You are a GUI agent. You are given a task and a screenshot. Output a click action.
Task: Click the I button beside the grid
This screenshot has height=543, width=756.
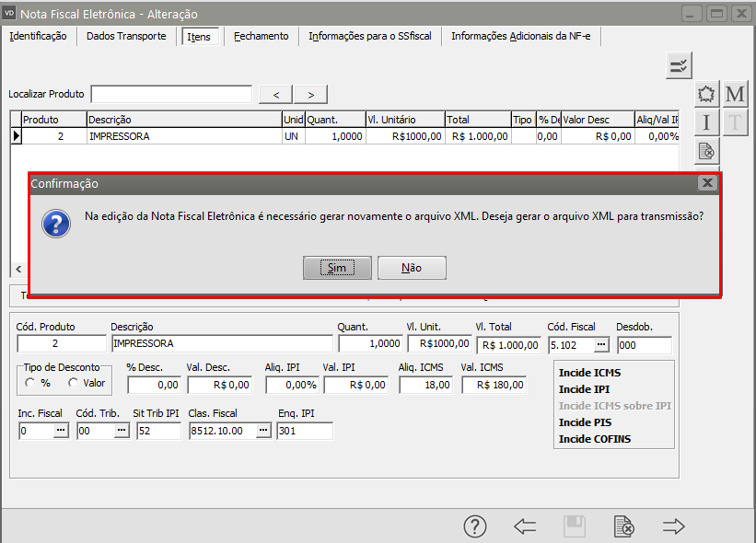pyautogui.click(x=706, y=122)
